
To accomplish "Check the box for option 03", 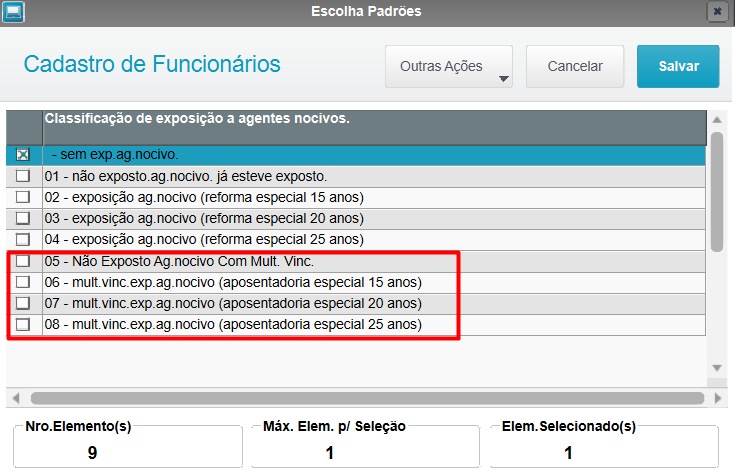I will coord(22,218).
